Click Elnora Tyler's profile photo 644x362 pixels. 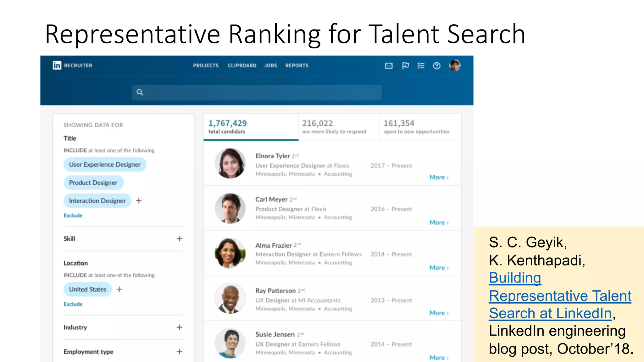point(230,163)
